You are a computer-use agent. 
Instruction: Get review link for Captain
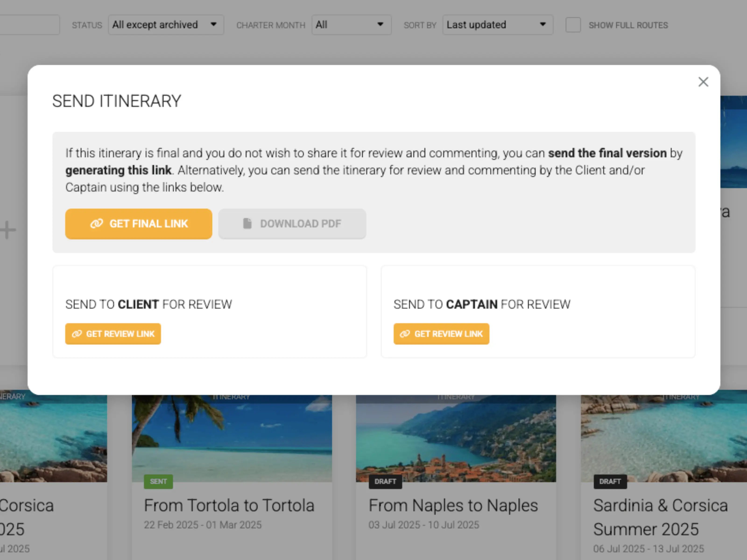pyautogui.click(x=441, y=334)
